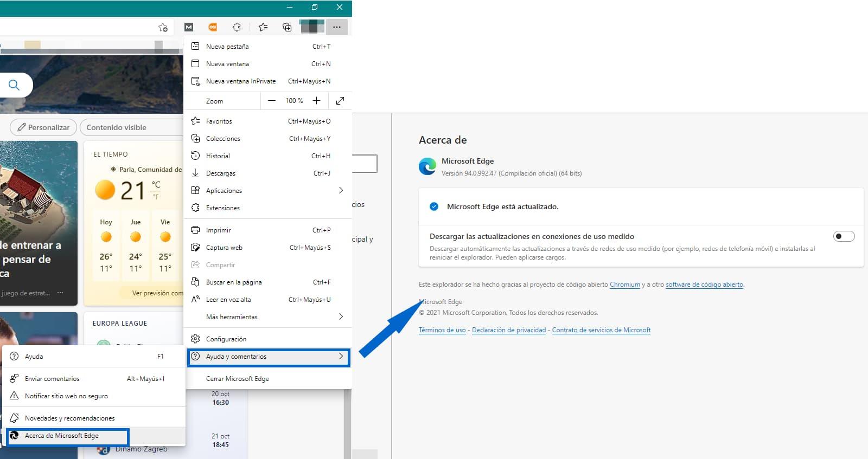Open Colecciones from the menu
868x459 pixels.
click(268, 139)
